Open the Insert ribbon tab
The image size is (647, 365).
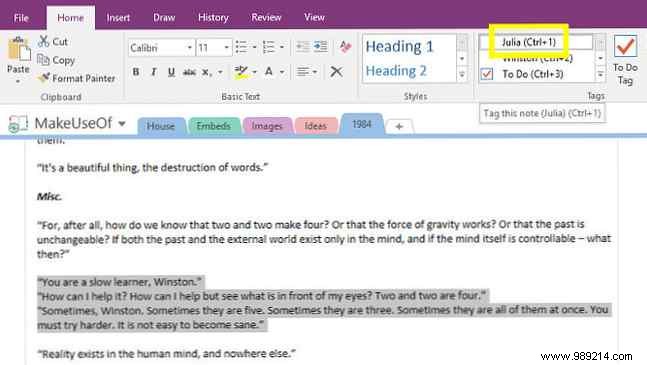[118, 18]
